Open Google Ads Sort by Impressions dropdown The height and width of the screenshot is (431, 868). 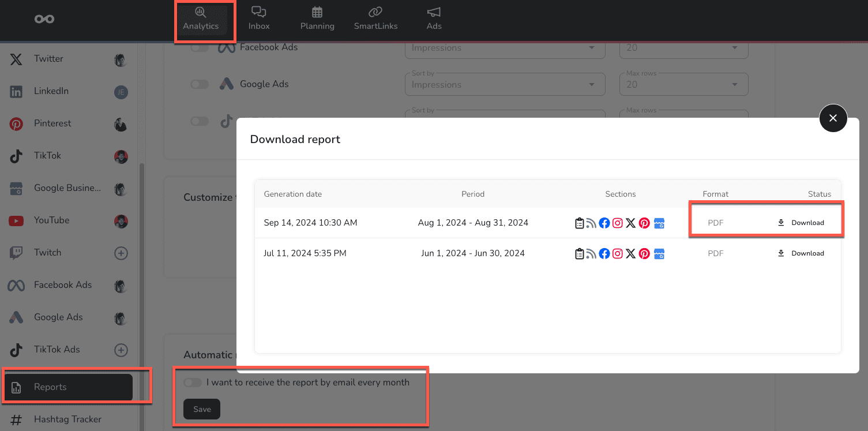(x=505, y=84)
